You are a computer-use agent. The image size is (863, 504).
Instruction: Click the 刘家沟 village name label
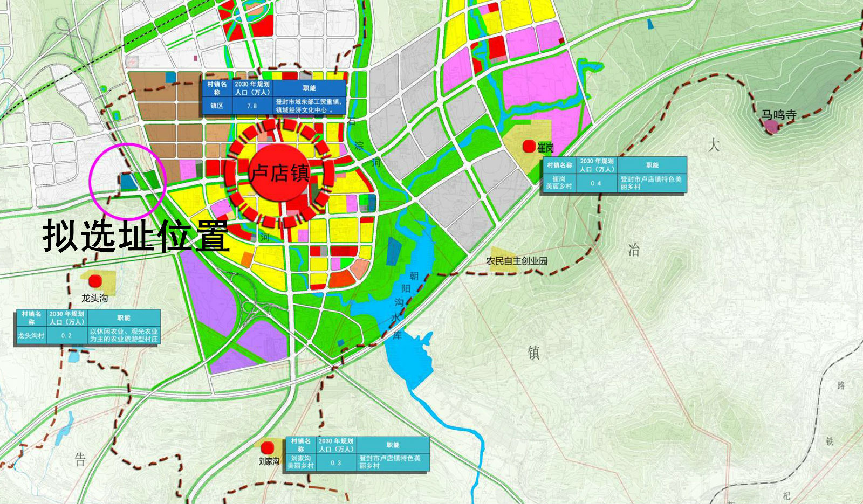(269, 461)
